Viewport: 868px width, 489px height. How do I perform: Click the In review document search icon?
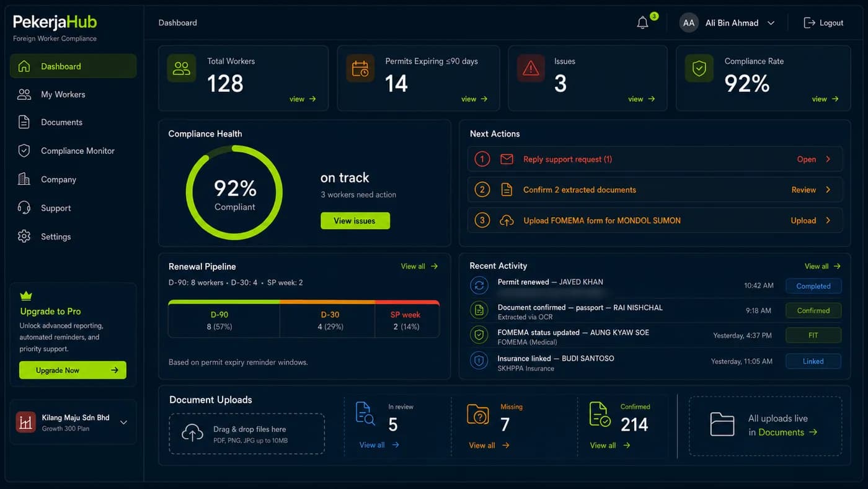coord(365,413)
